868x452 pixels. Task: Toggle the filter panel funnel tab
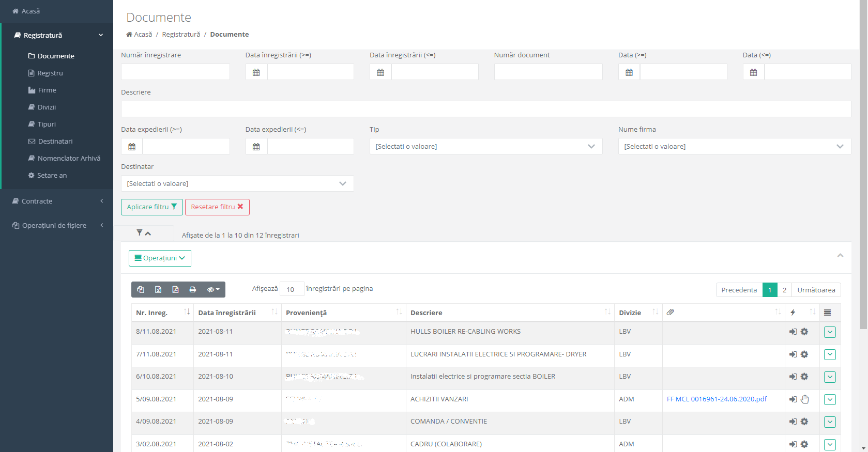(144, 233)
